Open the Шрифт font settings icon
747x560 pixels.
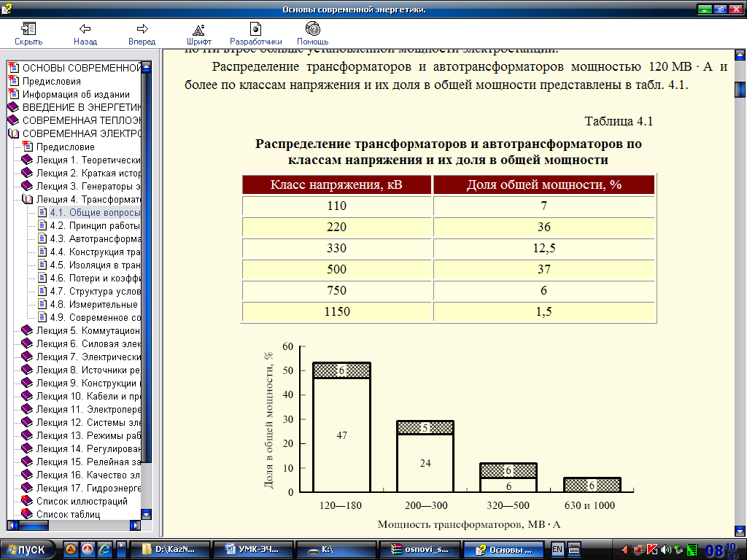click(198, 29)
